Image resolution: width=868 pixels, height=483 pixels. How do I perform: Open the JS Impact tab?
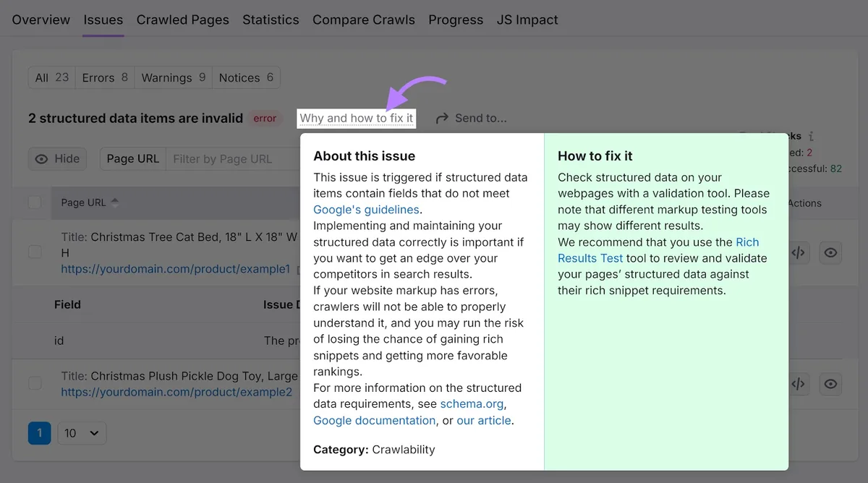pos(527,20)
